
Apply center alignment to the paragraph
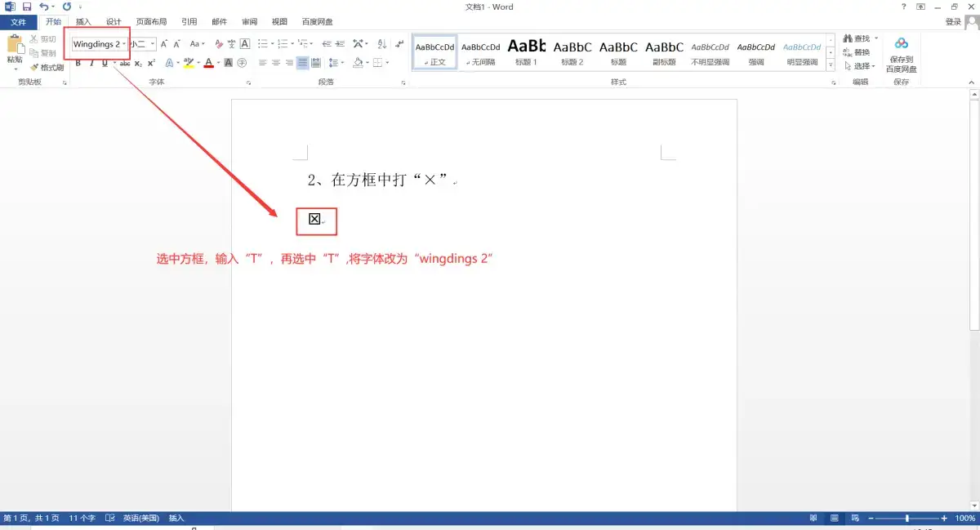click(x=275, y=63)
